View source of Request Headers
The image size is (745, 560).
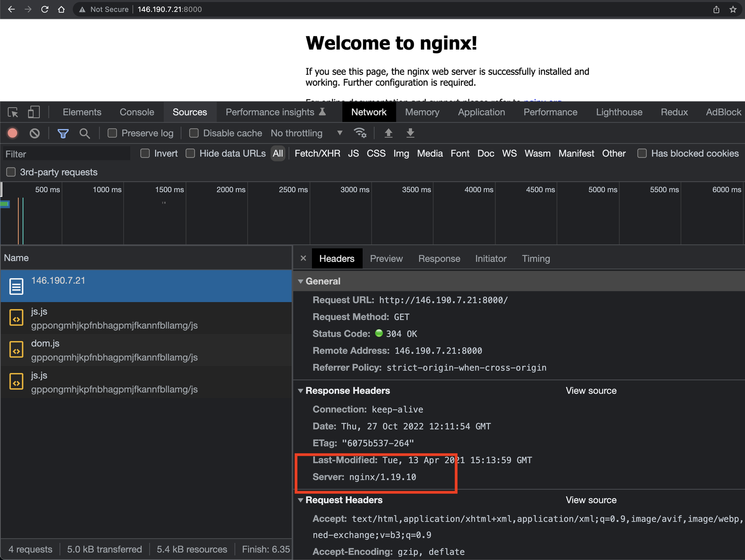click(x=591, y=500)
